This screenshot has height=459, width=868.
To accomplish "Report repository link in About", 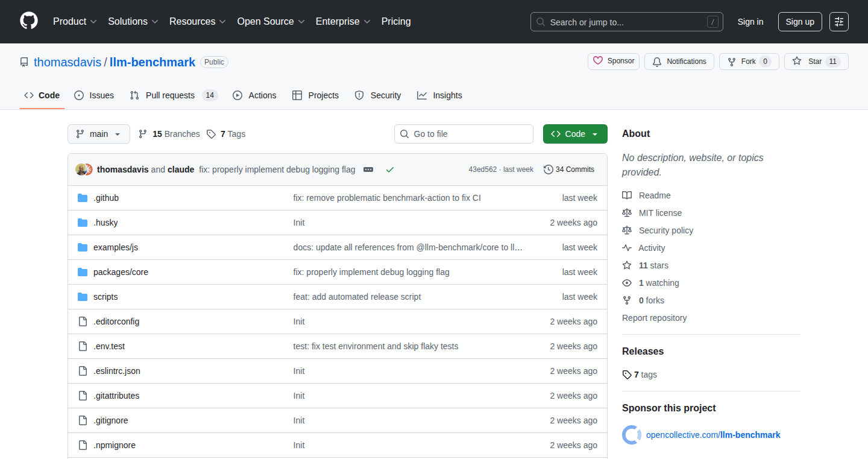I will tap(655, 318).
